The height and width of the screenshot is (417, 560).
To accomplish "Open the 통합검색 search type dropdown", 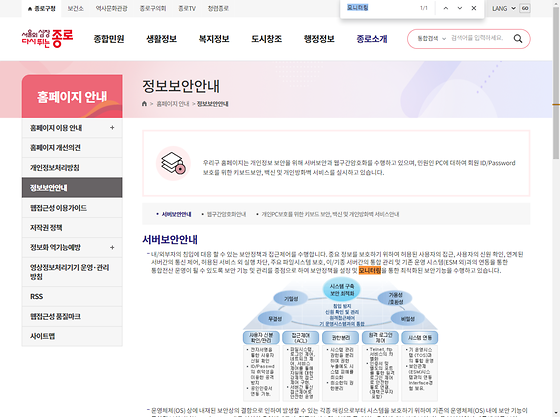I will coord(431,39).
